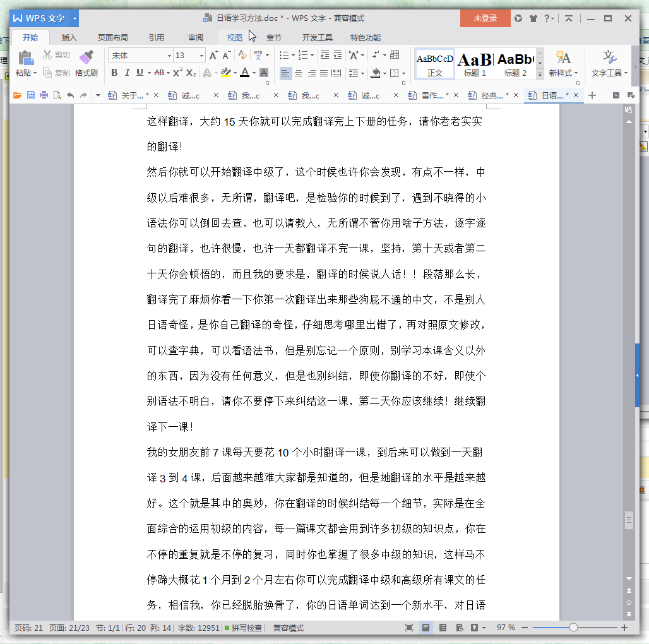The height and width of the screenshot is (644, 649).
Task: Set center alignment
Action: point(299,73)
